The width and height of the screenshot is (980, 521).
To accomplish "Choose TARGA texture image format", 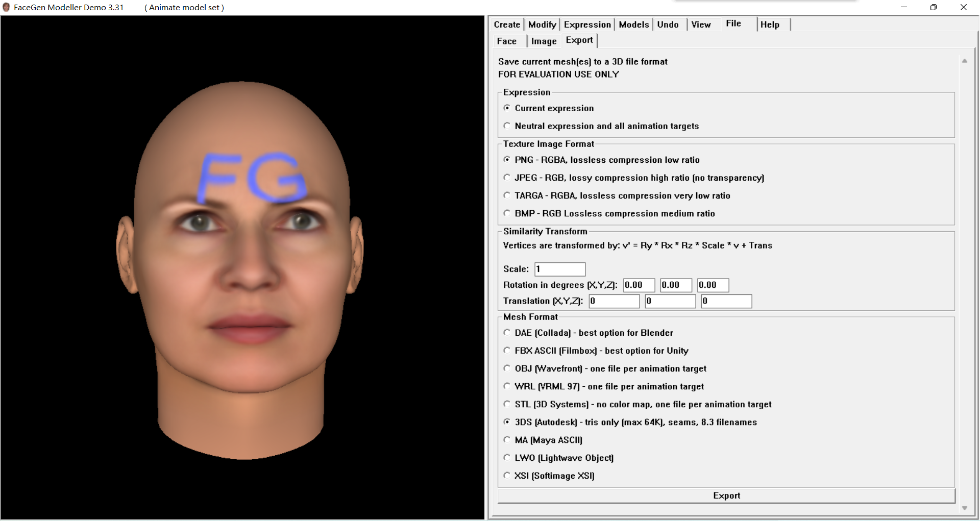I will [x=617, y=195].
